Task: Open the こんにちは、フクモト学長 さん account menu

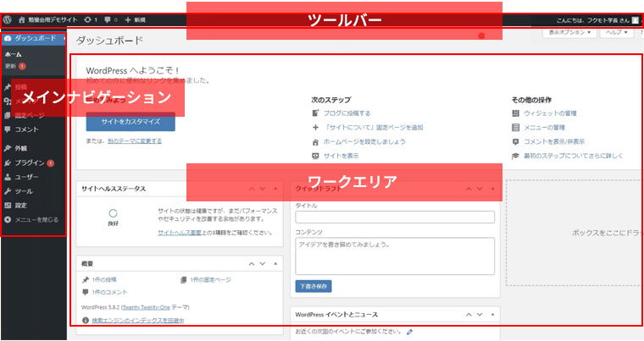Action: point(597,19)
